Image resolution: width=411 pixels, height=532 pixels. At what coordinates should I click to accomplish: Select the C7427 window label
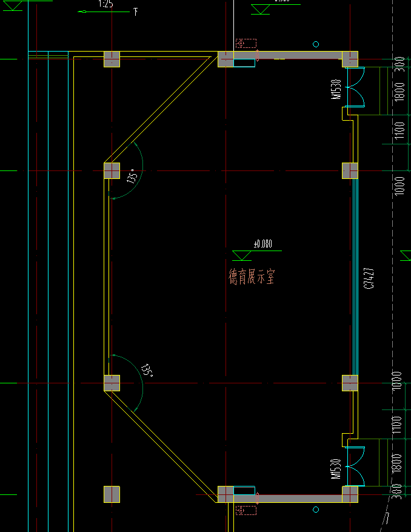coord(369,278)
